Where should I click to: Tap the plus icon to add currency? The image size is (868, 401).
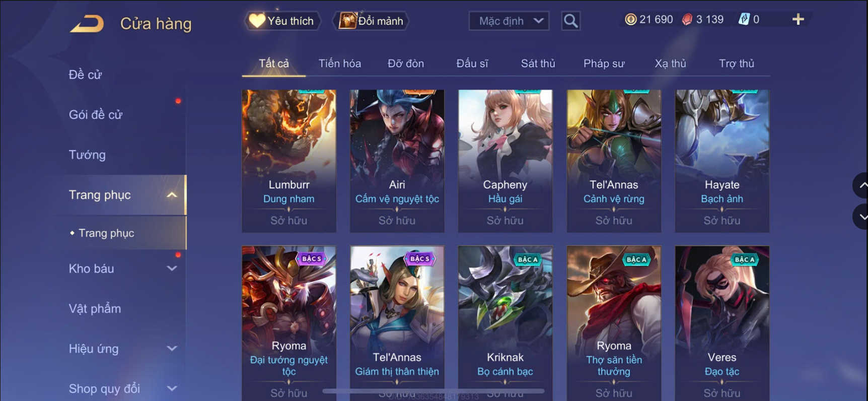click(798, 20)
